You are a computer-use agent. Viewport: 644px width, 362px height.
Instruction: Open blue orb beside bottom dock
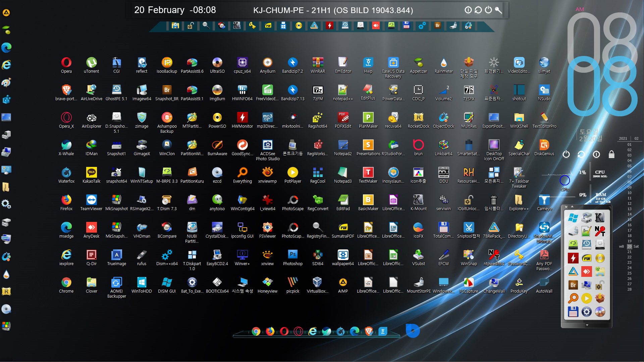click(413, 331)
